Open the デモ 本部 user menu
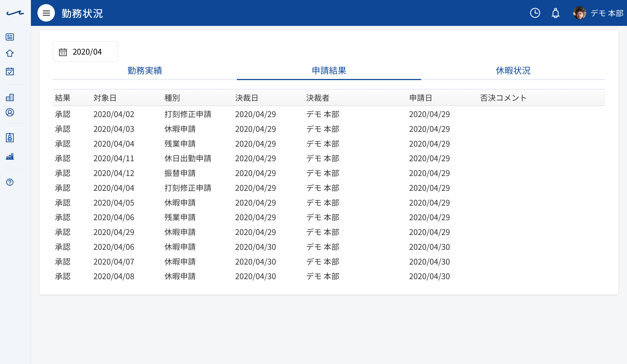The image size is (627, 364). pos(607,13)
